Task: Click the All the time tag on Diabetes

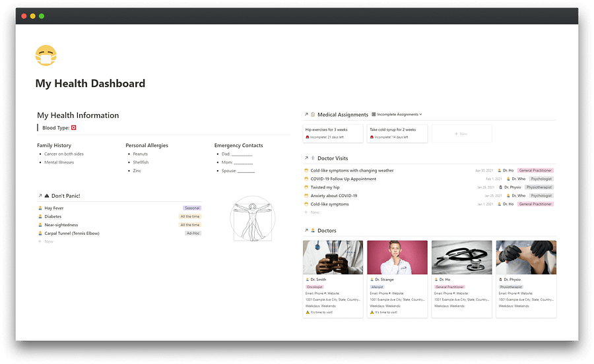Action: coord(190,216)
